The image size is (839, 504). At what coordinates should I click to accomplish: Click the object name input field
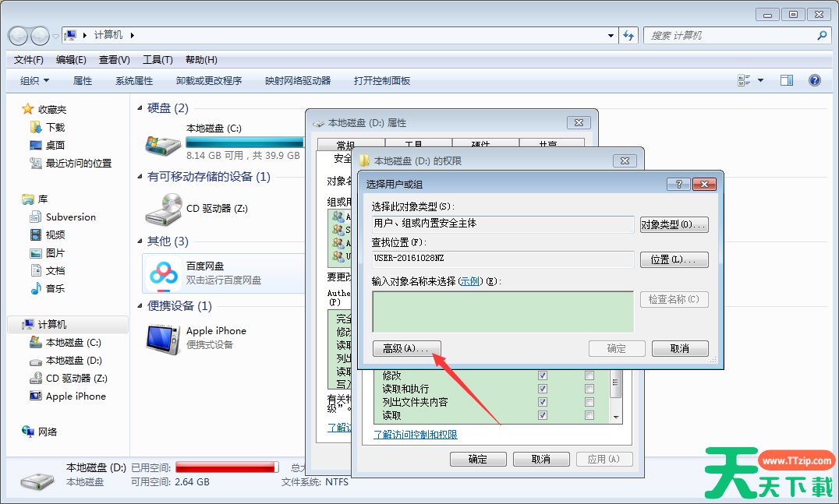coord(502,312)
